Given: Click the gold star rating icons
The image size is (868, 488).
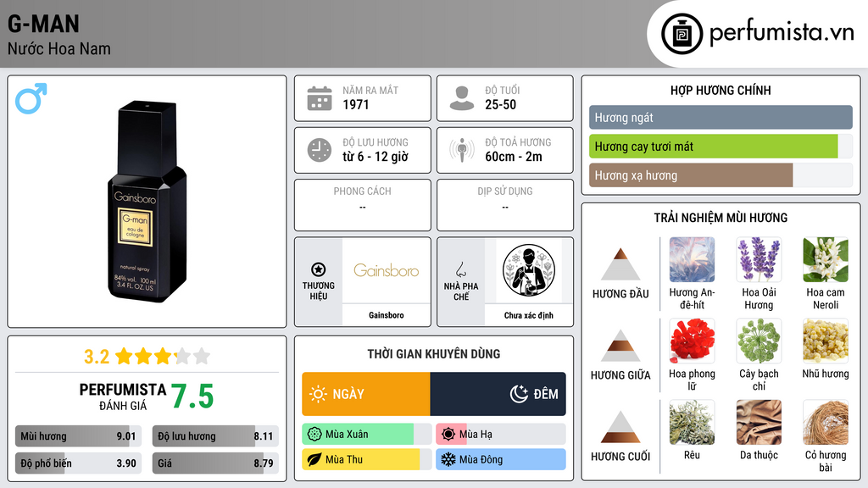Looking at the screenshot, I should pyautogui.click(x=163, y=357).
